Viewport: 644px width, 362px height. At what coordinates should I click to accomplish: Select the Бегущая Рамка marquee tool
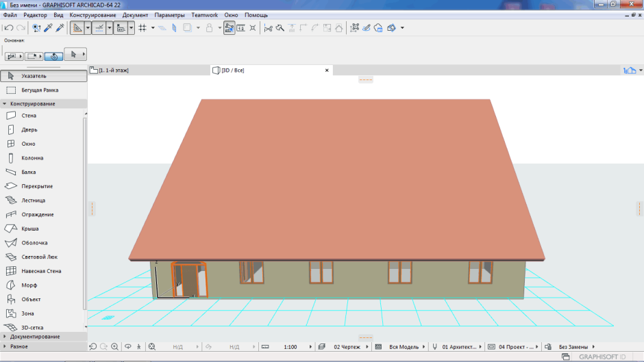click(x=44, y=90)
